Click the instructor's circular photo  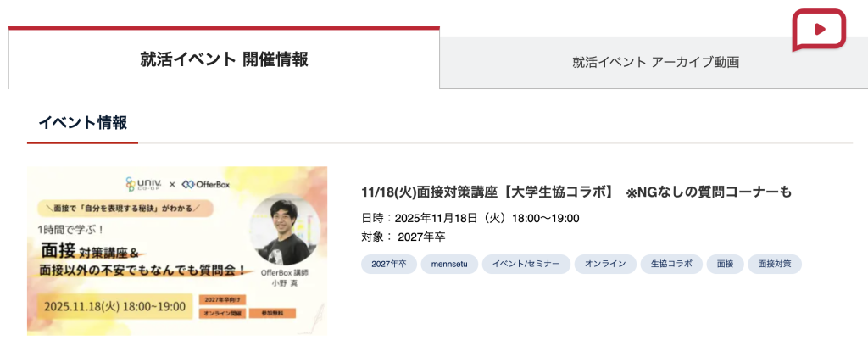click(x=285, y=229)
